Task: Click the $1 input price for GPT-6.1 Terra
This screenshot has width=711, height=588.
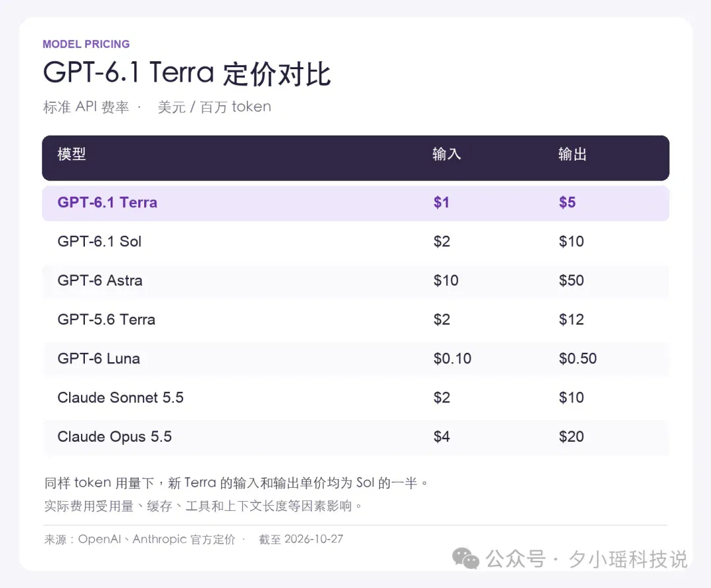Action: pos(441,202)
